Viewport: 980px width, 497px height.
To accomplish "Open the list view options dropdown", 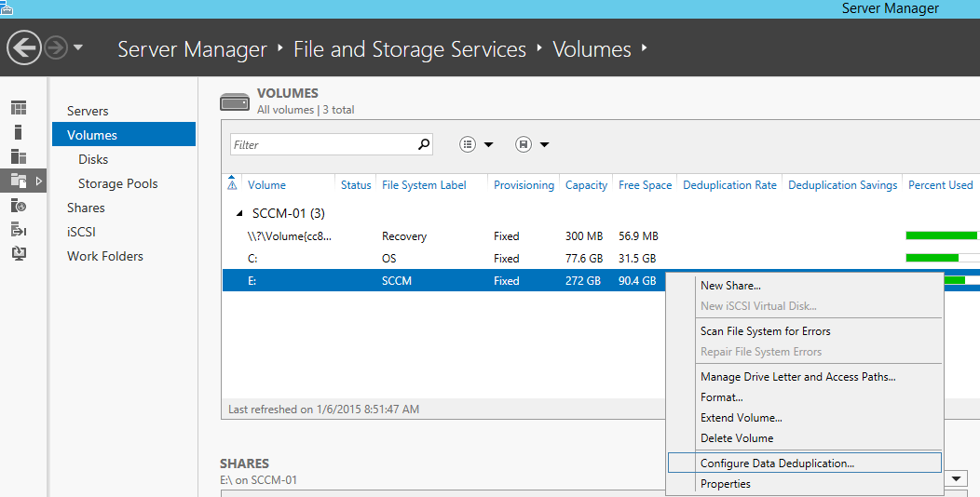I will point(476,144).
